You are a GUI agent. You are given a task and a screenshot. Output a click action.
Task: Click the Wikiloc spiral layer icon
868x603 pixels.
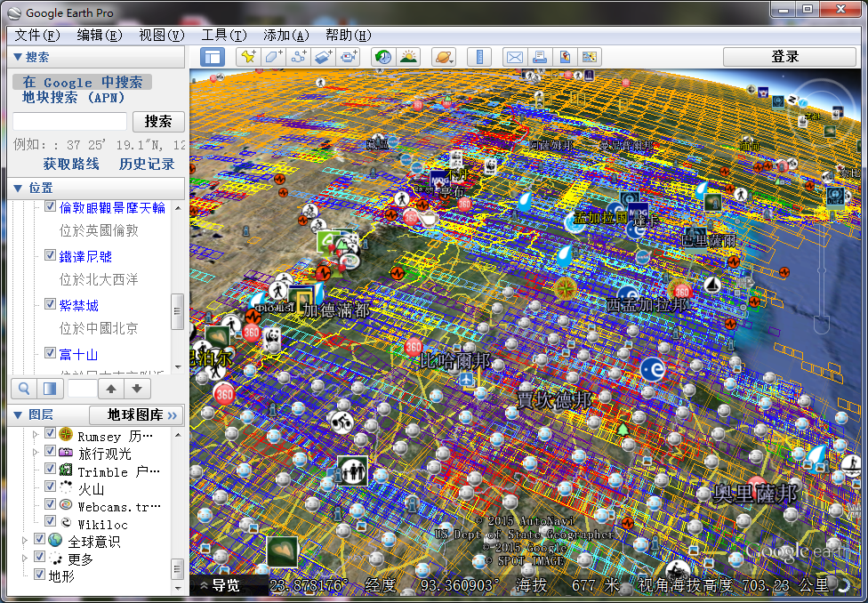point(66,523)
